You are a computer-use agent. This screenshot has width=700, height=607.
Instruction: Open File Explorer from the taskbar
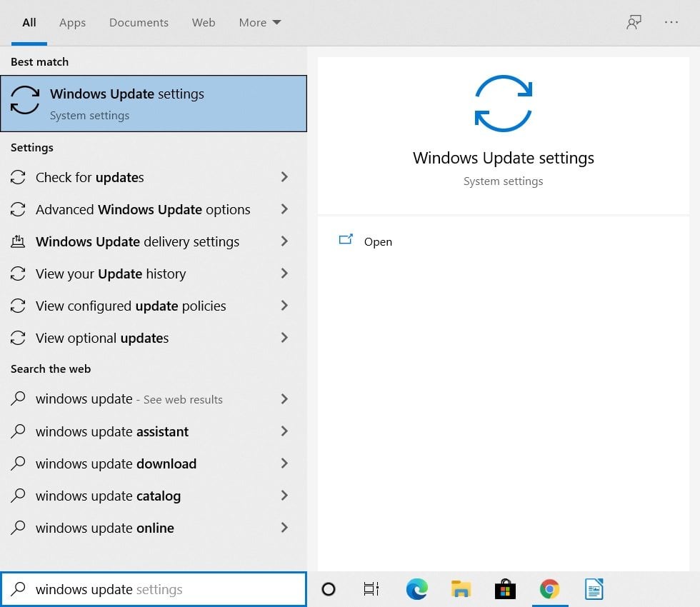click(461, 589)
